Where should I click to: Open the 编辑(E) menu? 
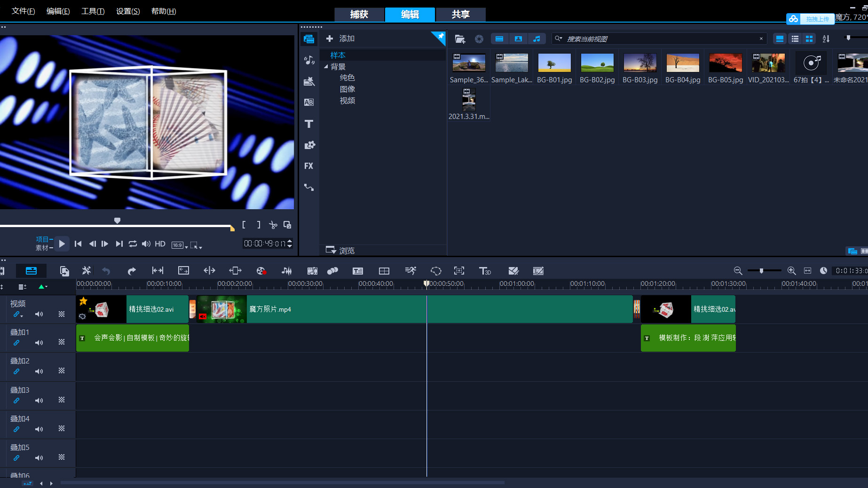(58, 11)
